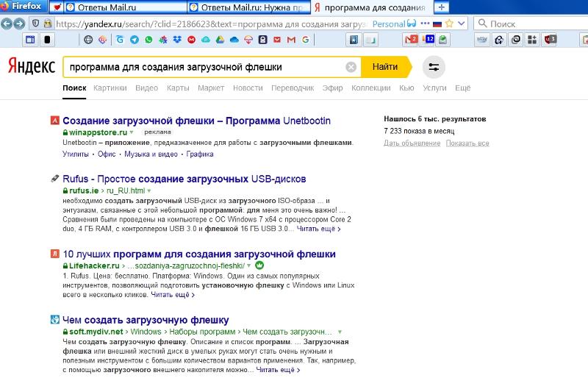Open the red envelope mail bookmark icon
Screen dimensions: 588x378
click(277, 40)
